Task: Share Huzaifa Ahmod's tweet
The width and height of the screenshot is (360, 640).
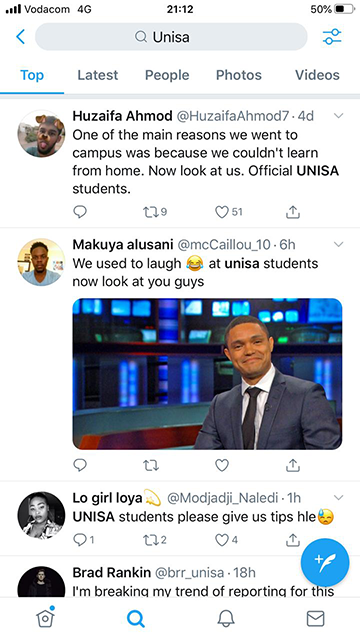Action: (x=293, y=211)
